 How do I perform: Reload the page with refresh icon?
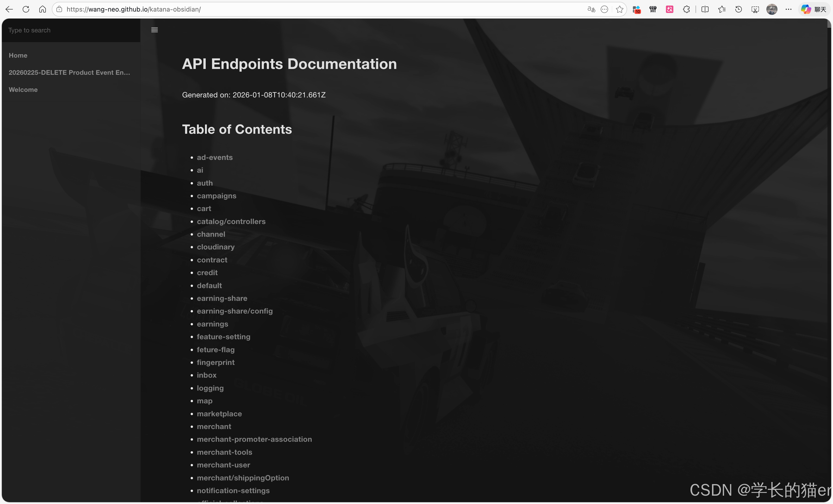pyautogui.click(x=26, y=9)
